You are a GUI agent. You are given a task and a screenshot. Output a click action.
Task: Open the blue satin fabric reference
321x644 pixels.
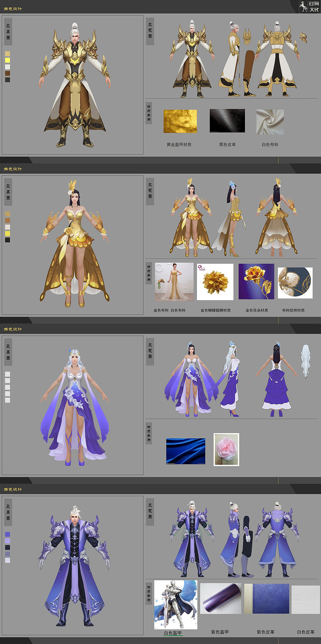[x=186, y=451]
